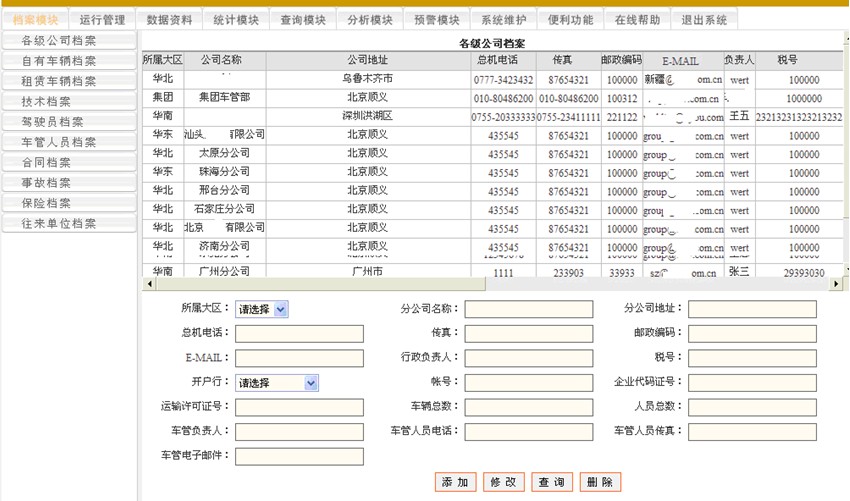Click the 深圳洪湖区 address cell

[368, 117]
